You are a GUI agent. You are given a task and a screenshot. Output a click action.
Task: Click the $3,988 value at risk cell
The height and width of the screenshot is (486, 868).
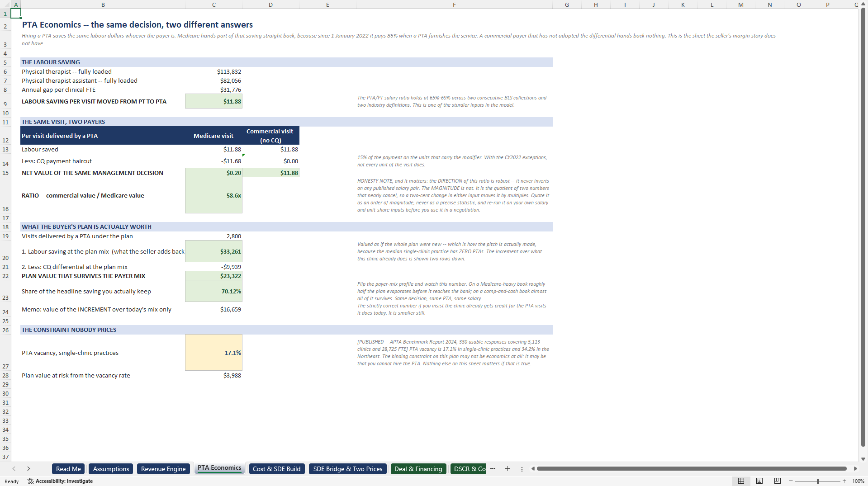(213, 375)
